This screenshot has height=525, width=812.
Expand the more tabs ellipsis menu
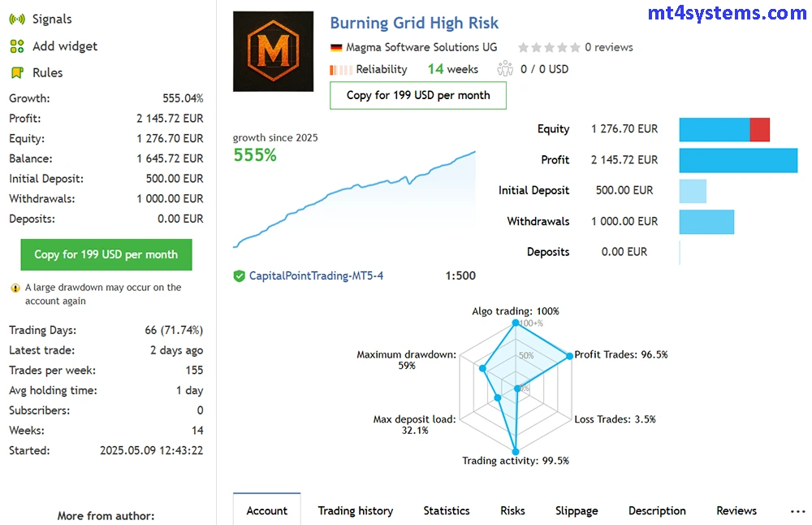797,511
